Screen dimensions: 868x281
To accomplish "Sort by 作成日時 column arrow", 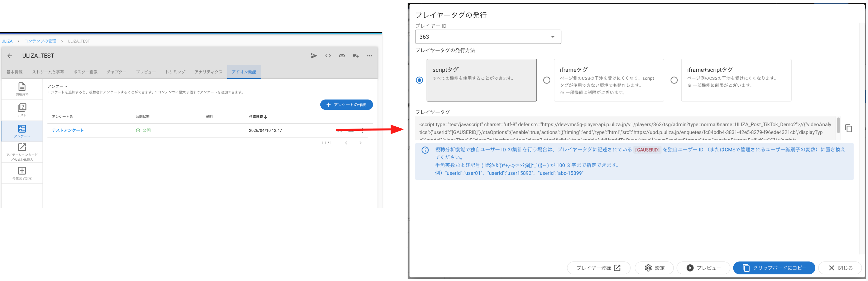I will (x=265, y=117).
